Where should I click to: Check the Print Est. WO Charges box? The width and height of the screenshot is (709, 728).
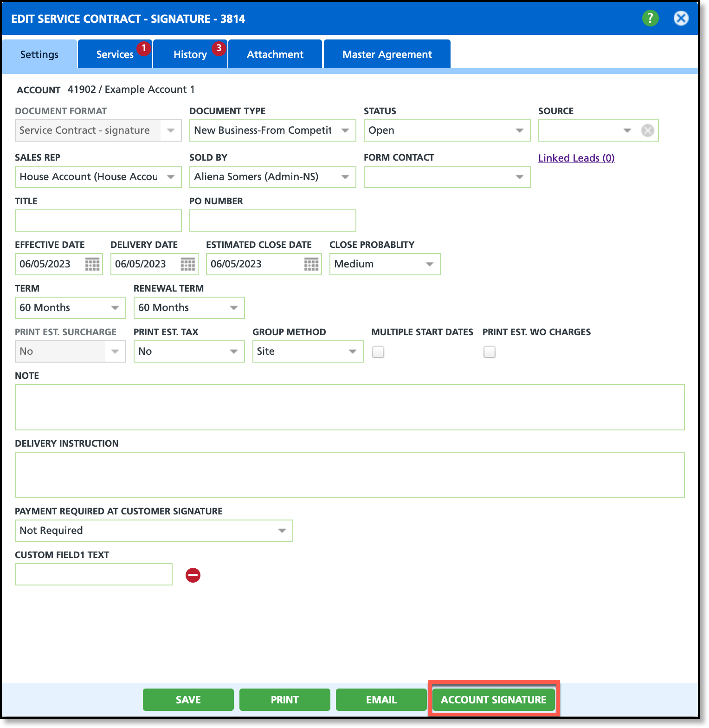pyautogui.click(x=490, y=352)
